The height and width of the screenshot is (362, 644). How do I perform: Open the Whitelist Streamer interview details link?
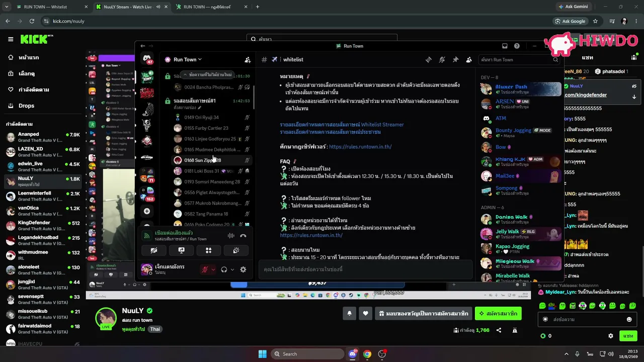click(x=342, y=125)
